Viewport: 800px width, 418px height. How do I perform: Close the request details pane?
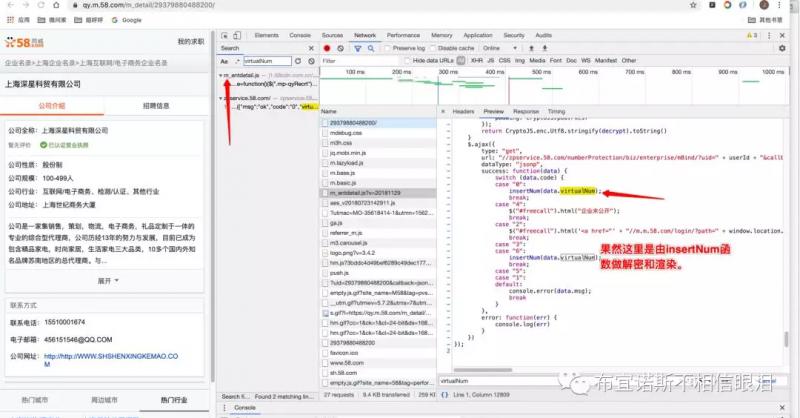click(443, 111)
